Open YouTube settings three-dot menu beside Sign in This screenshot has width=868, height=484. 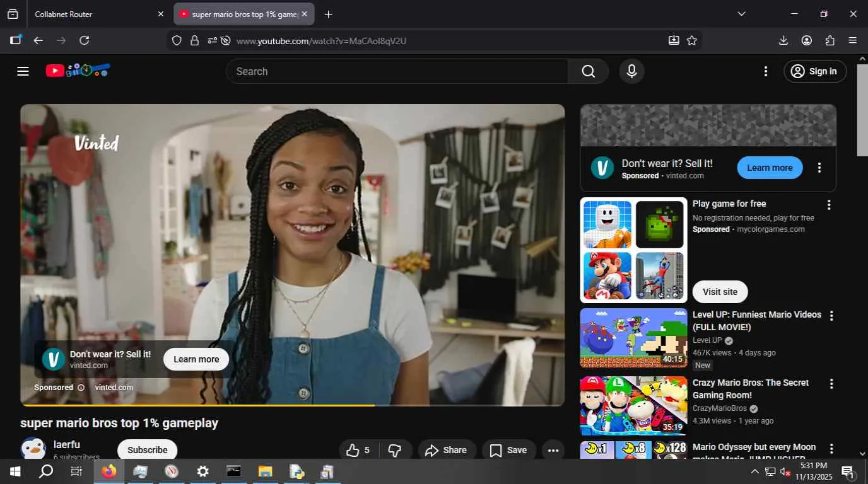[x=766, y=71]
